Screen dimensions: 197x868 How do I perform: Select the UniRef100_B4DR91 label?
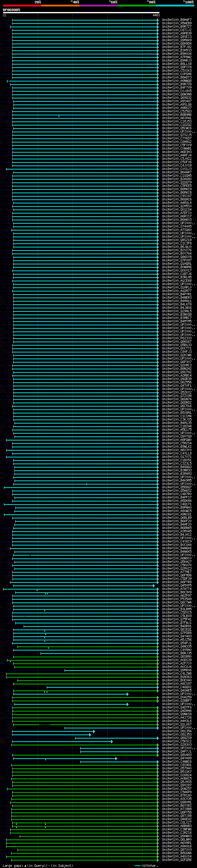(x=176, y=626)
